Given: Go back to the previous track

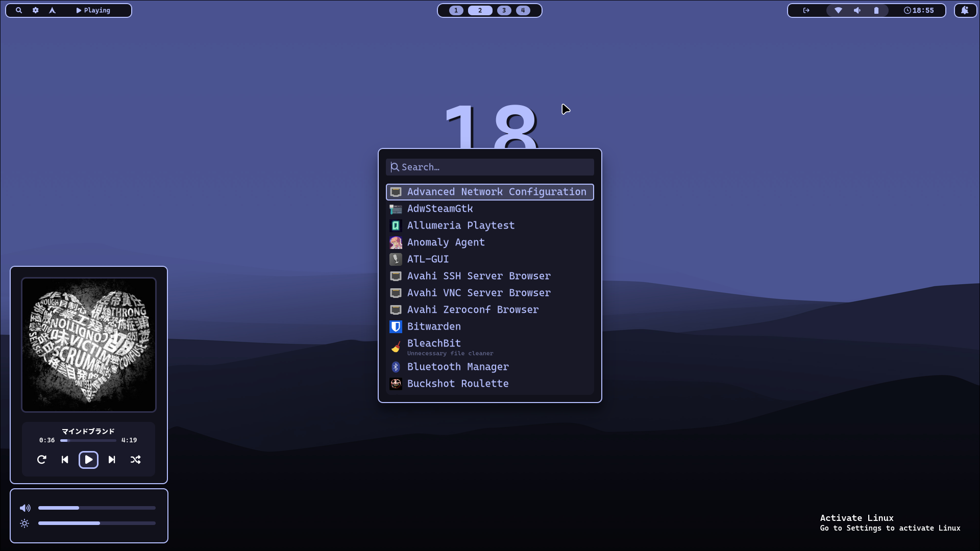Looking at the screenshot, I should coord(65,460).
